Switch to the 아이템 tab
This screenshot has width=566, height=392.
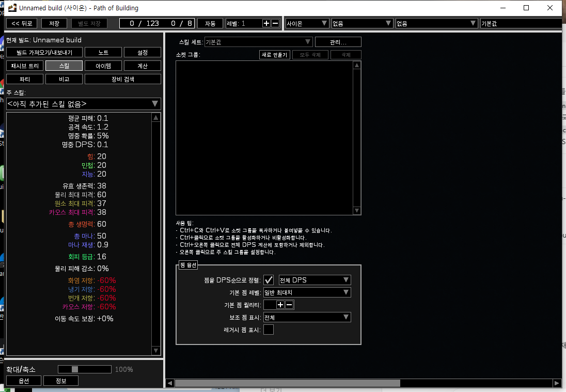click(x=103, y=66)
